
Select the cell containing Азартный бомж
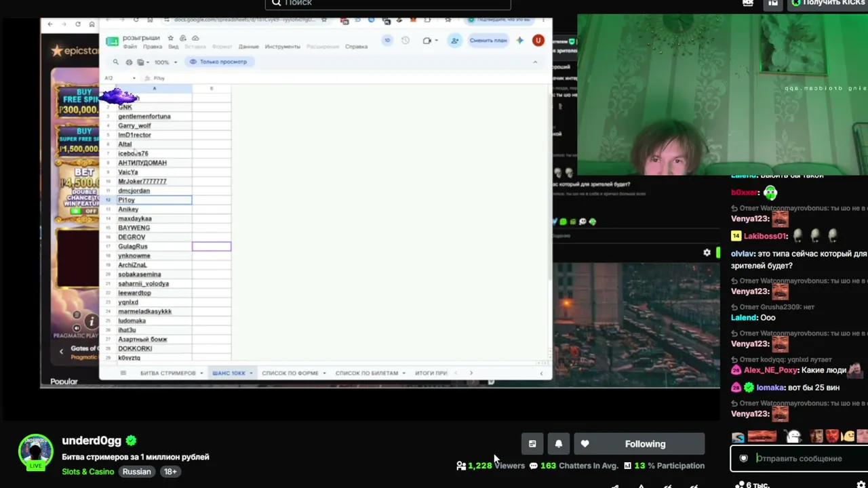click(x=154, y=340)
